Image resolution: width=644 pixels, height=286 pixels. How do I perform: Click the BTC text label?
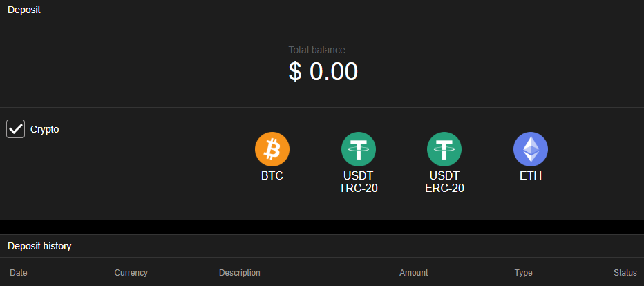[x=272, y=176]
